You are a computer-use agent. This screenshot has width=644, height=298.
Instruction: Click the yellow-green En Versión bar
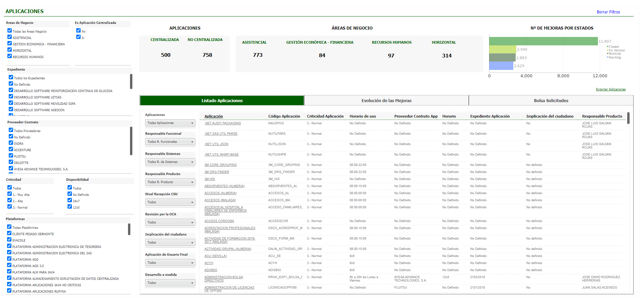pos(503,49)
